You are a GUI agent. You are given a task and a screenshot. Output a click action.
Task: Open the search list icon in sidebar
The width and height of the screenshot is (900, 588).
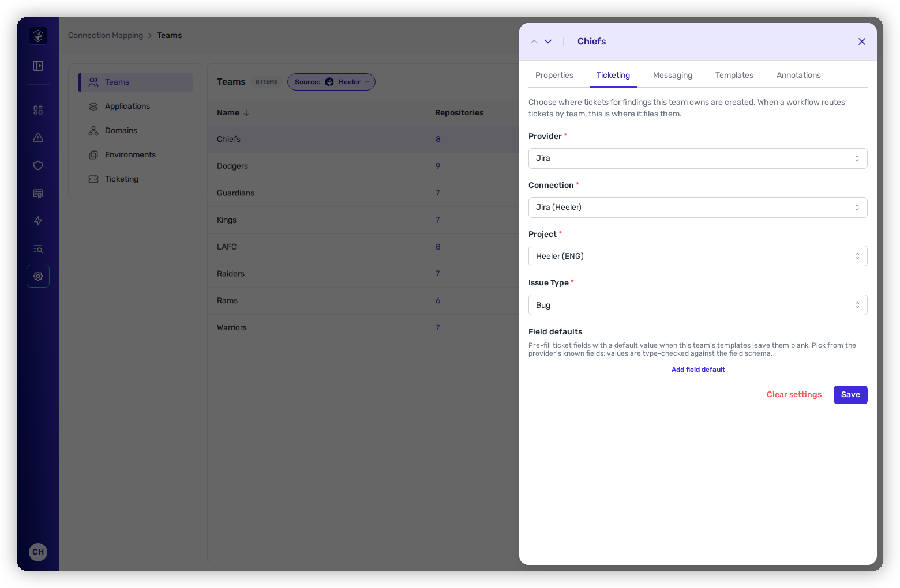click(38, 248)
